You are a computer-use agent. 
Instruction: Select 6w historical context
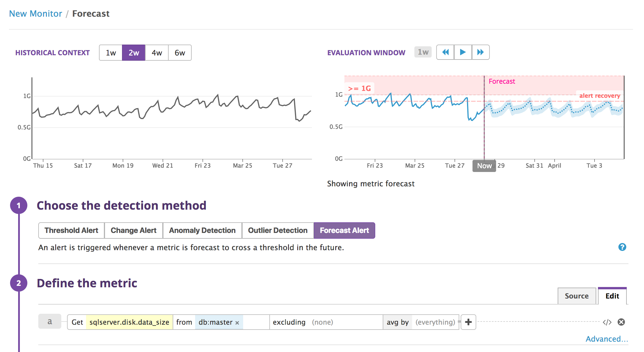point(180,52)
